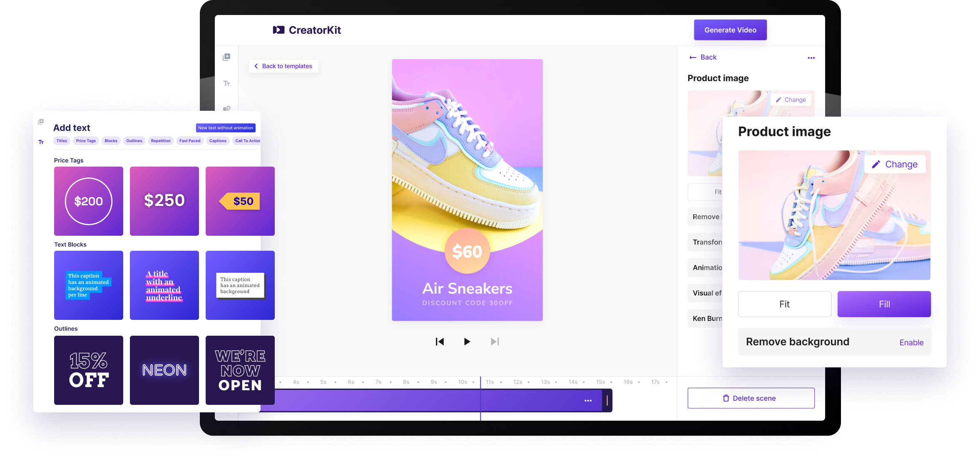
Task: Skip to next scene
Action: click(x=495, y=342)
